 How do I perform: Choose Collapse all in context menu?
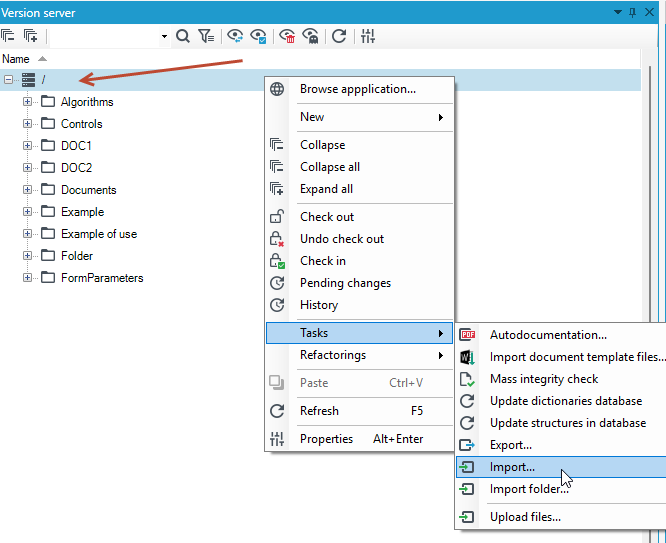coord(359,167)
